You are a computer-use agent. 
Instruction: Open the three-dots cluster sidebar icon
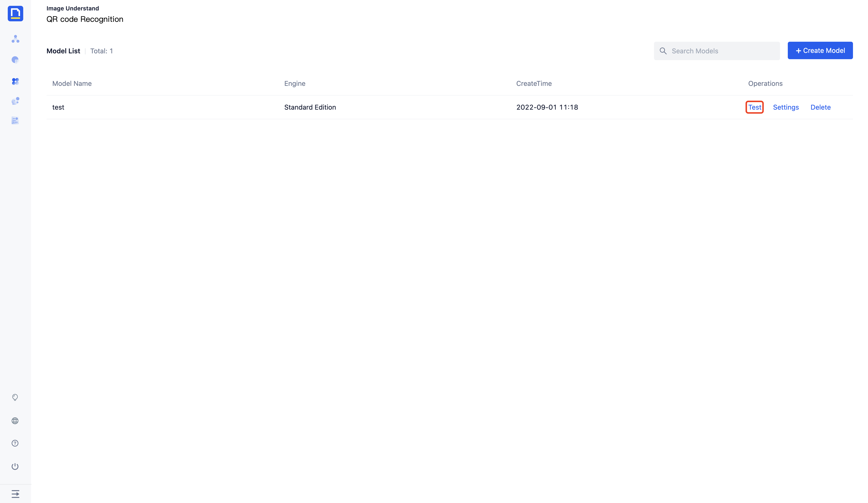coord(15,39)
